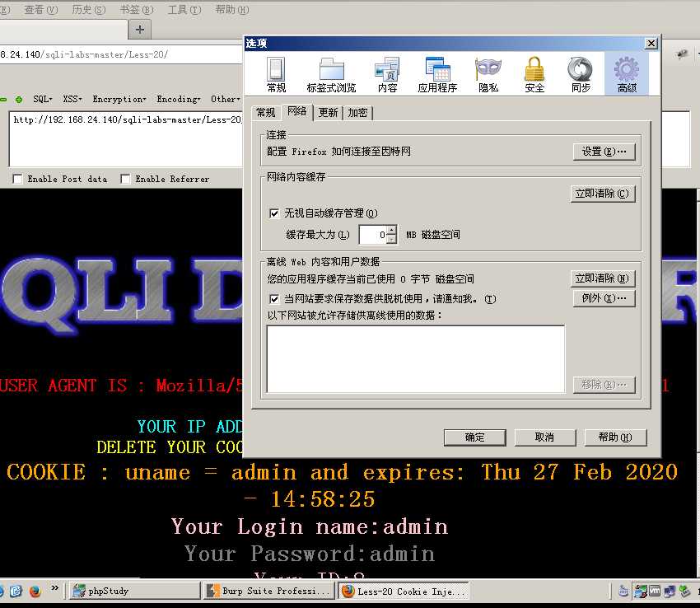
Task: Toggle 无视自动缓存管理 checkbox
Action: (x=274, y=213)
